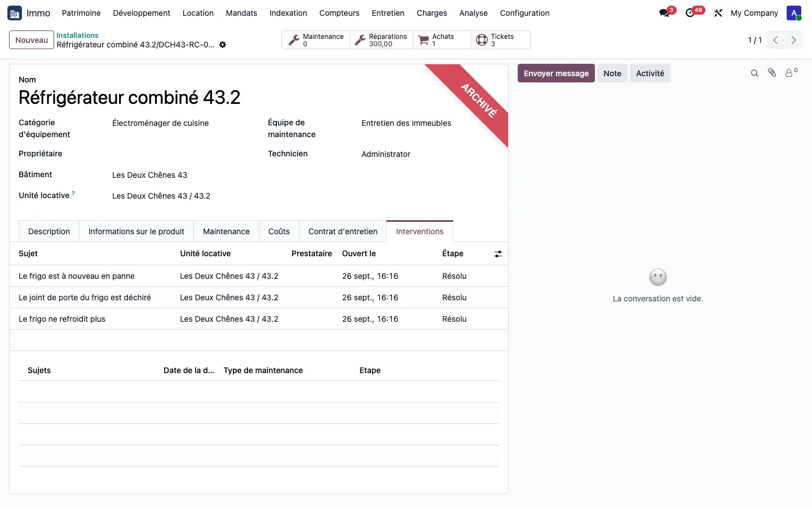Open Achats stat button
The image size is (812, 508).
click(x=443, y=40)
